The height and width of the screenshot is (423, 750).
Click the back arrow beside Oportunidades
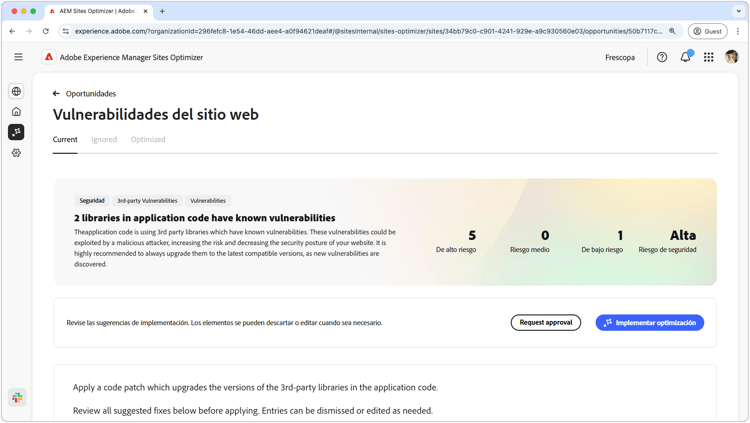click(x=56, y=94)
